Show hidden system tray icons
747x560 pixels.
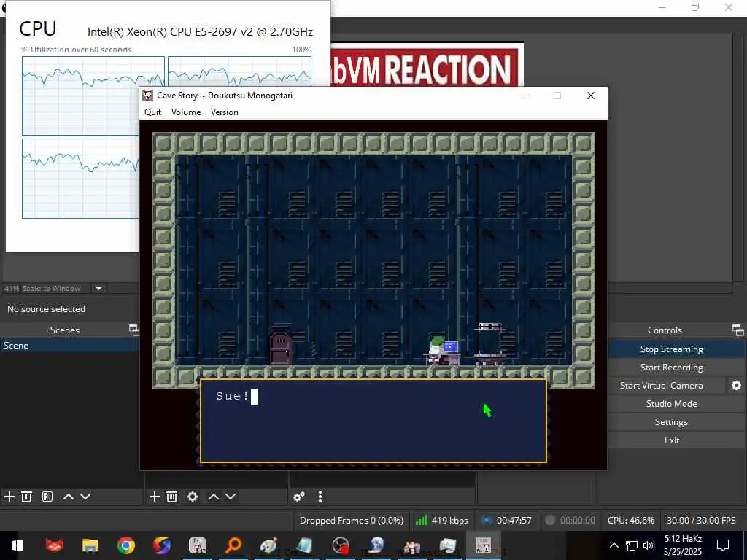coord(614,545)
